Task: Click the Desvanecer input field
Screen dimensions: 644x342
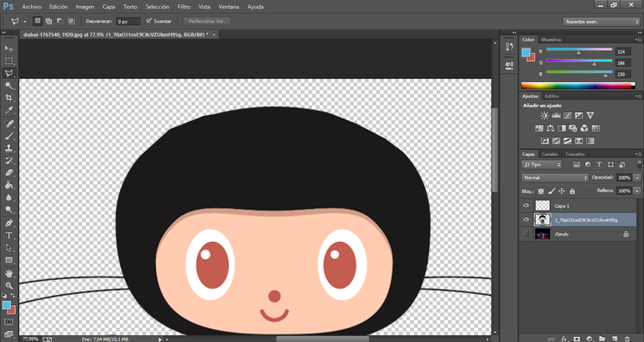Action: (127, 20)
